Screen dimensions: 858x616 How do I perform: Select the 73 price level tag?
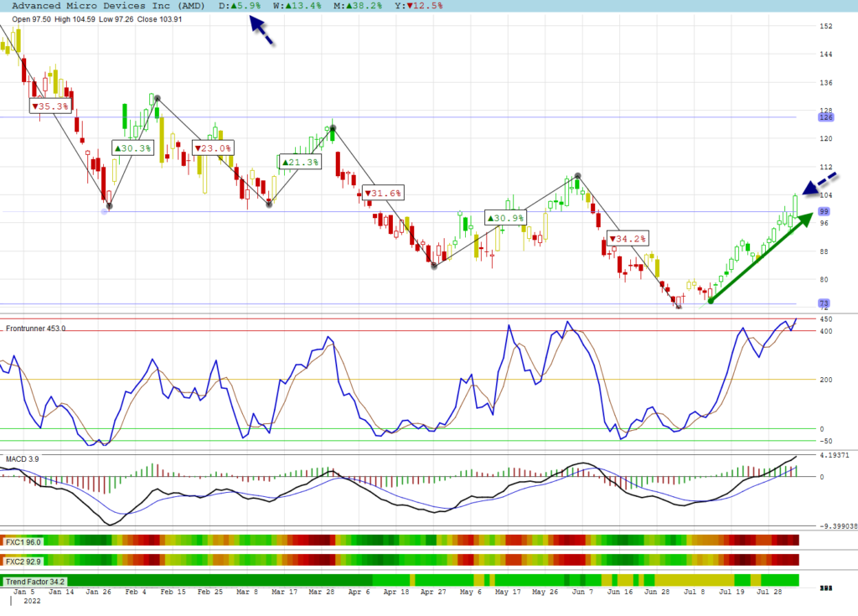point(824,303)
